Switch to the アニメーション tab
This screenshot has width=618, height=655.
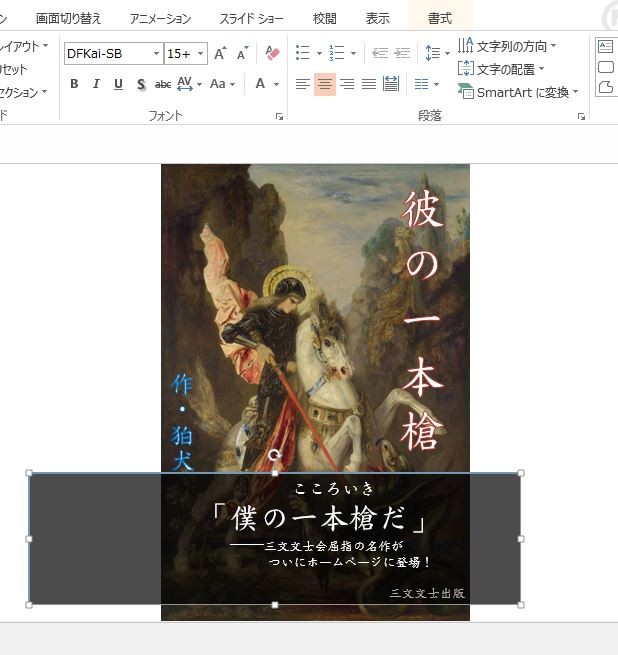(160, 18)
